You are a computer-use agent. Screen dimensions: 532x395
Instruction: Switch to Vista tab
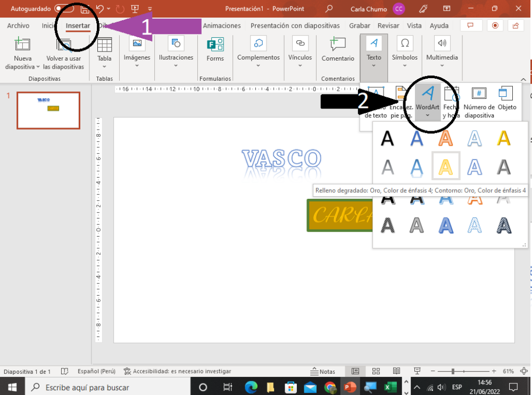[x=414, y=26]
